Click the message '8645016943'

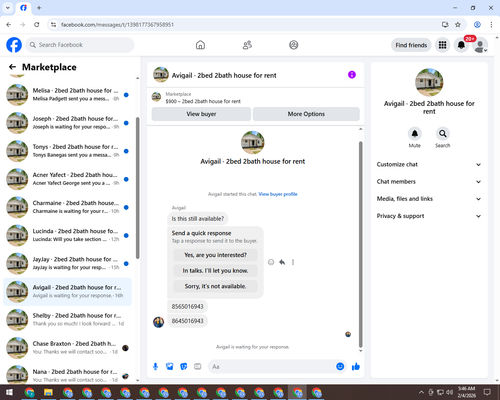(x=187, y=321)
